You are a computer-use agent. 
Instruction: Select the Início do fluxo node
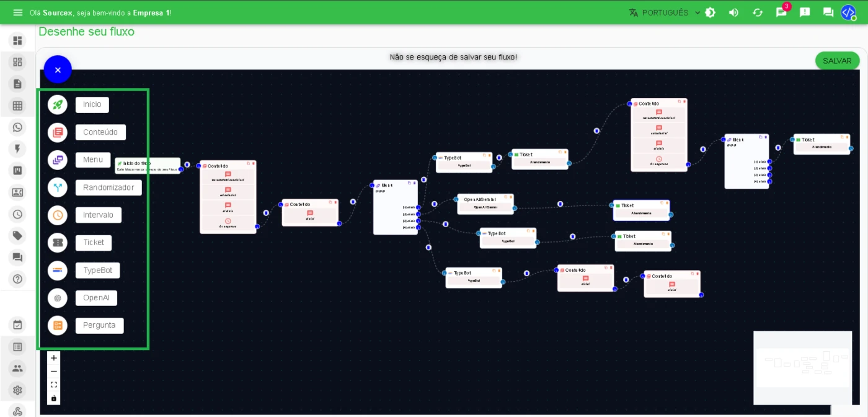click(148, 166)
